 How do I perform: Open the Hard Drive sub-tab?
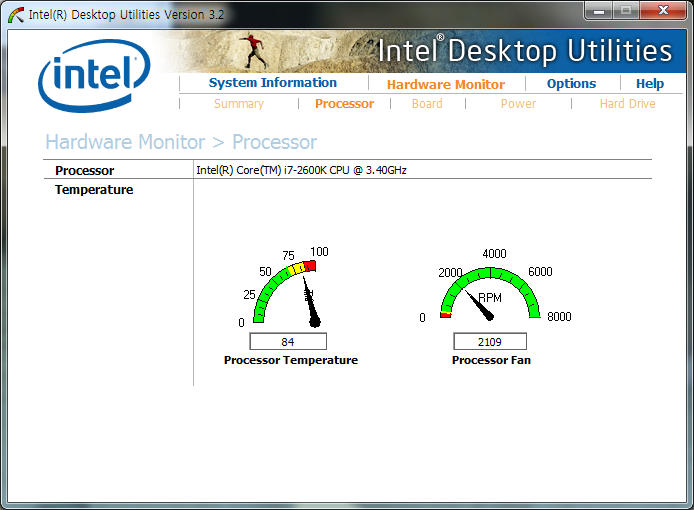click(628, 104)
